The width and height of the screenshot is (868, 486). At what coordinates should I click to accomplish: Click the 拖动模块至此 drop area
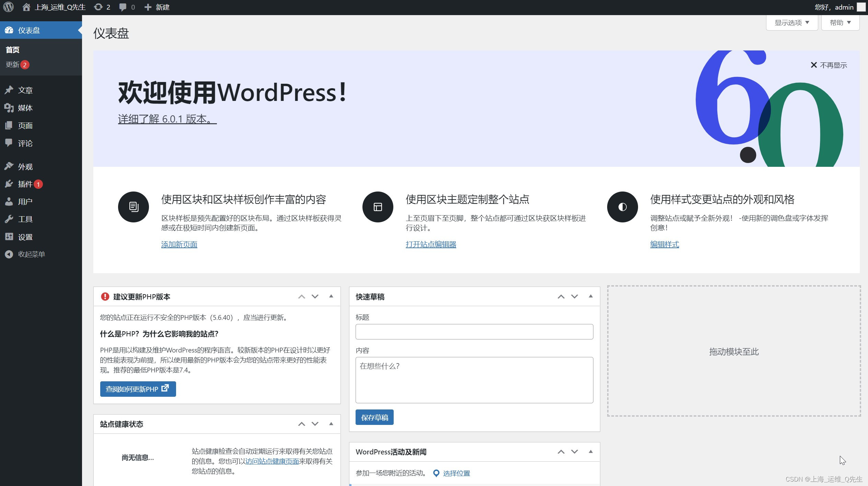click(x=734, y=351)
